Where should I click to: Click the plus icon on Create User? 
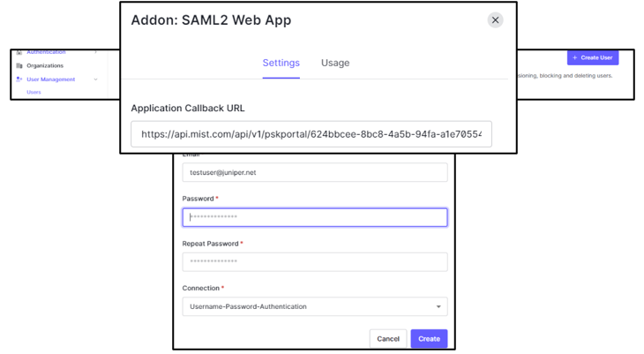pyautogui.click(x=575, y=57)
